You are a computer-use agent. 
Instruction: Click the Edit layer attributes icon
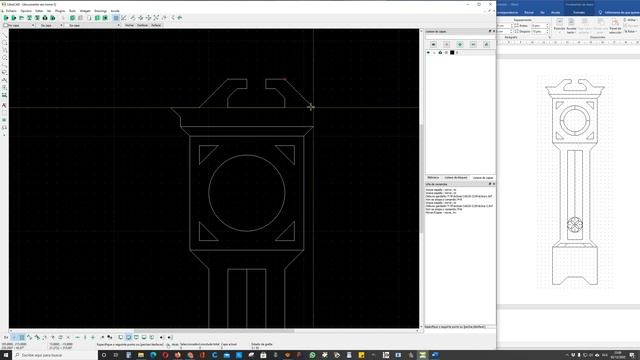pyautogui.click(x=486, y=44)
